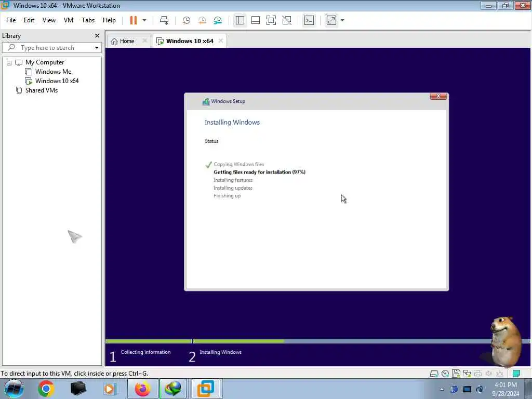
Task: Close the Library panel
Action: [97, 36]
